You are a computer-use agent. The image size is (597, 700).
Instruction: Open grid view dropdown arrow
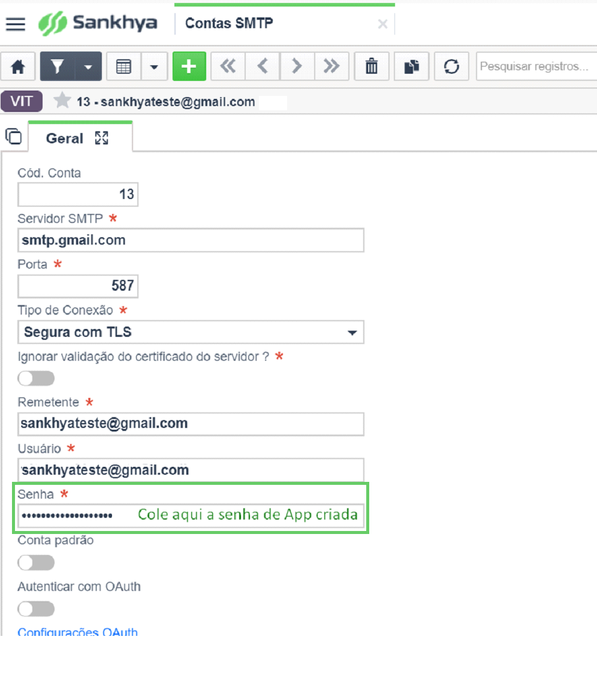[x=154, y=67]
